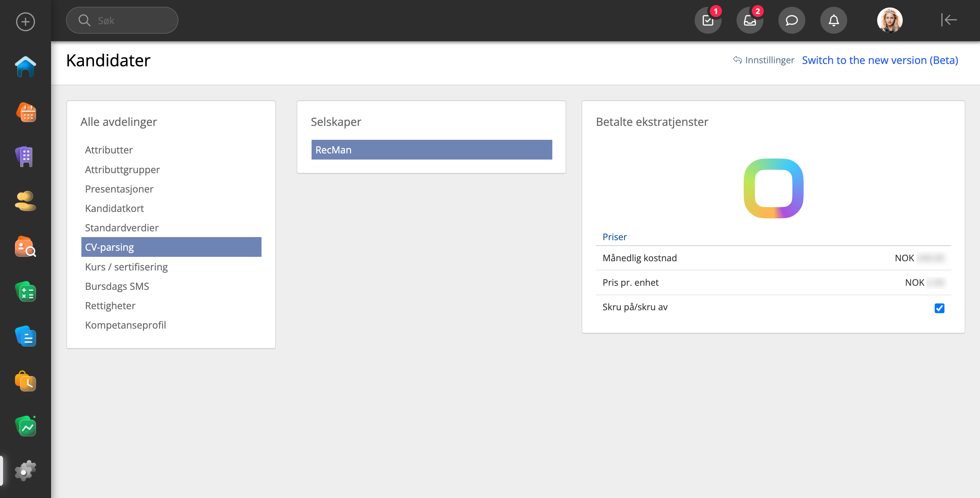Toggle the Skru på/skru av checkbox
The height and width of the screenshot is (498, 980).
939,308
